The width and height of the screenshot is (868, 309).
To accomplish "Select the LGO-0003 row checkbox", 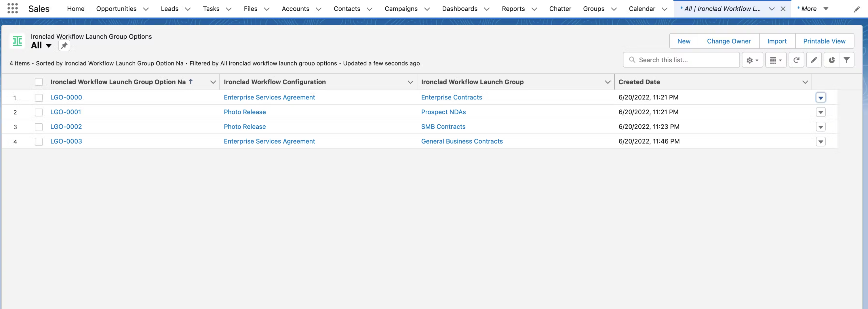I will [x=39, y=142].
